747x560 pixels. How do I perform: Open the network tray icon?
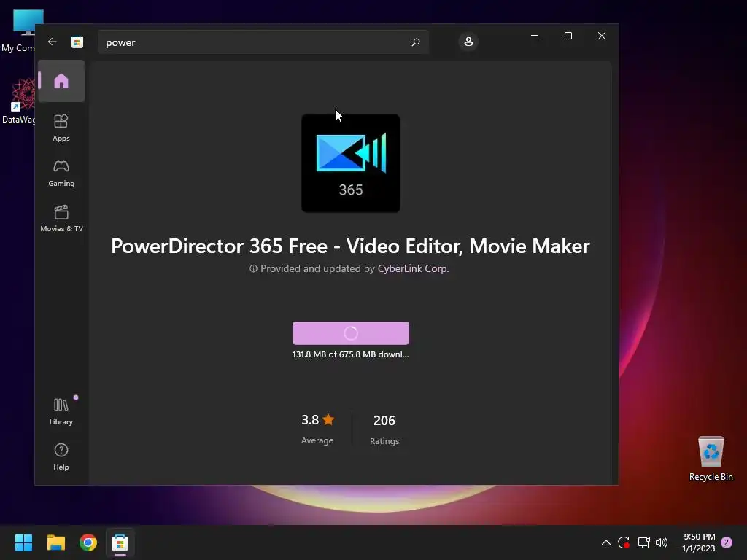click(x=643, y=542)
